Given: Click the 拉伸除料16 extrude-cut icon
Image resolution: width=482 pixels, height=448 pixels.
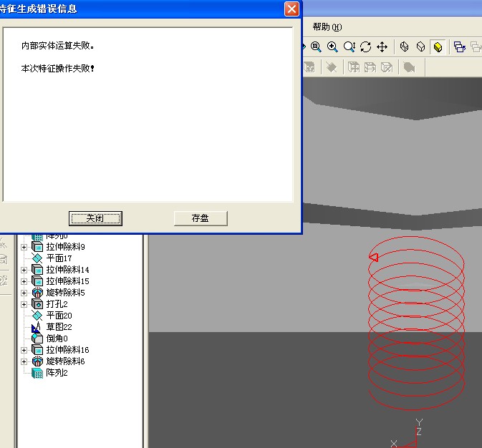Looking at the screenshot, I should coord(37,350).
